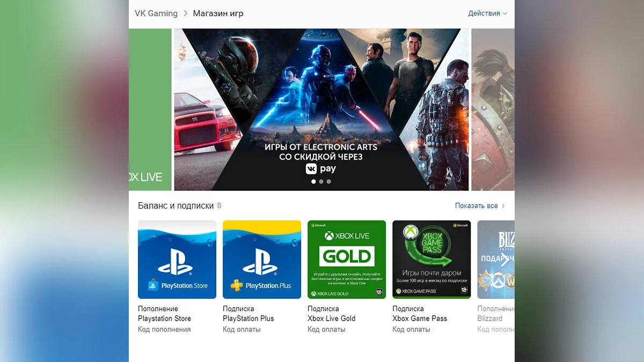Click the Xbox sphere logo on Xbox Live Gold card
644x362 pixels.
(x=330, y=235)
